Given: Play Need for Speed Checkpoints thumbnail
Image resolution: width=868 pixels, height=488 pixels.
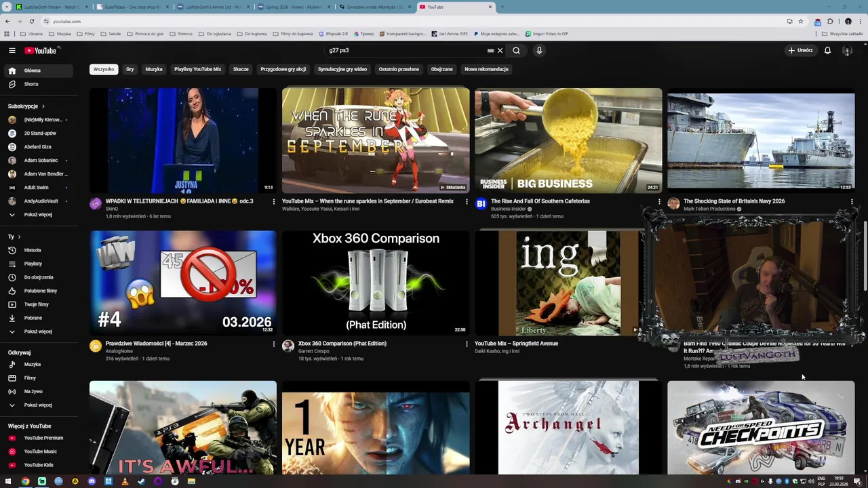Looking at the screenshot, I should pyautogui.click(x=761, y=428).
